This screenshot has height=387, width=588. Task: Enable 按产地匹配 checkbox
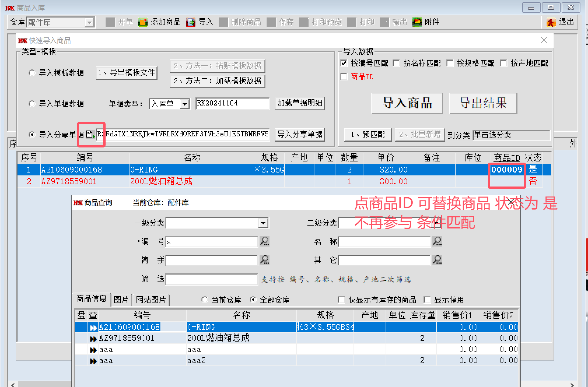tap(504, 63)
